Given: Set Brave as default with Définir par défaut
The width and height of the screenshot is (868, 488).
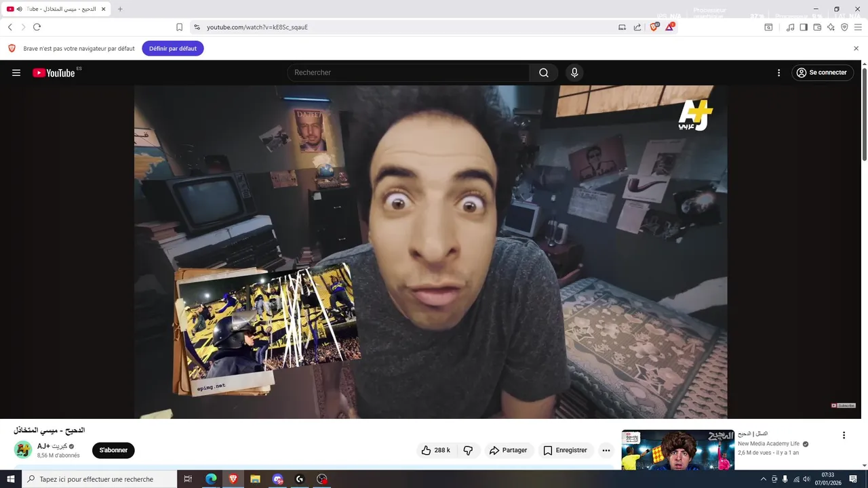Looking at the screenshot, I should click(173, 49).
